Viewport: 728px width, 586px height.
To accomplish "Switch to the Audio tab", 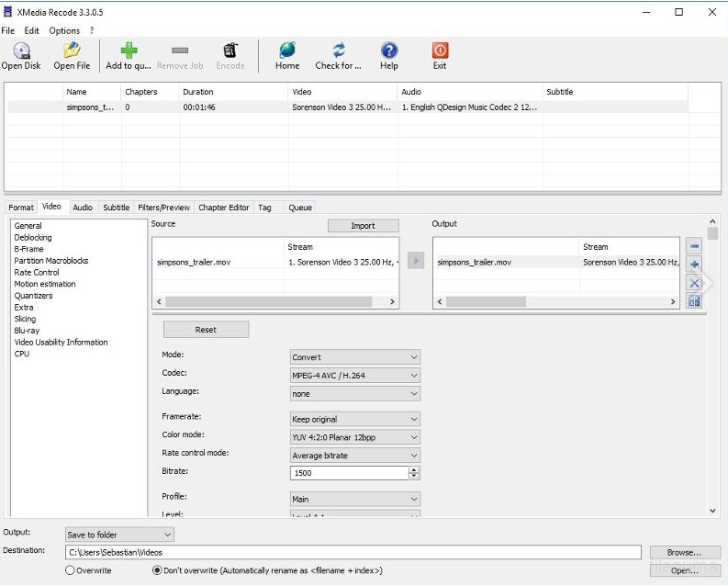I will (x=83, y=208).
